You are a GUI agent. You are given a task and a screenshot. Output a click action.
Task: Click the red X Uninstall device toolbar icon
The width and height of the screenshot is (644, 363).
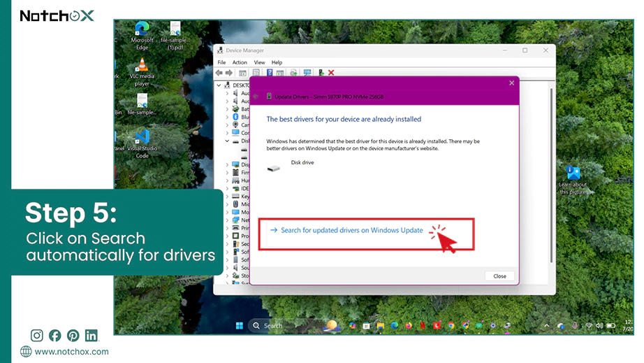331,73
